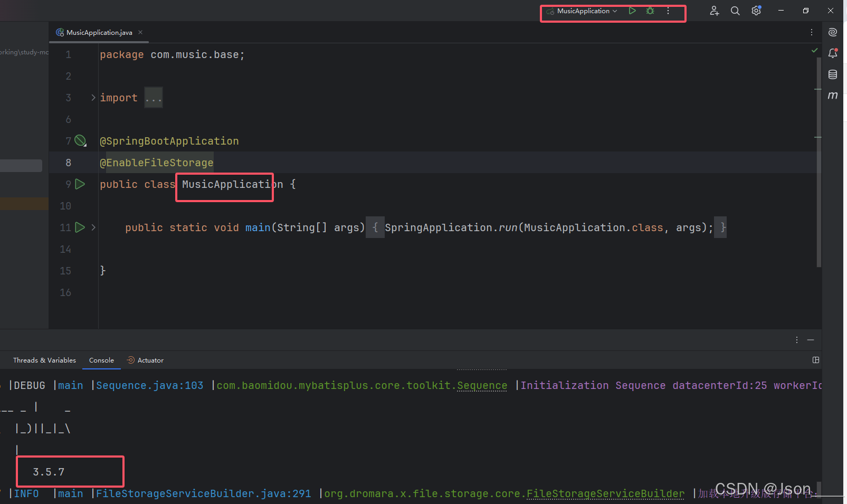This screenshot has width=847, height=504.
Task: Click the @EnableFileStorage annotation text
Action: pyautogui.click(x=157, y=163)
